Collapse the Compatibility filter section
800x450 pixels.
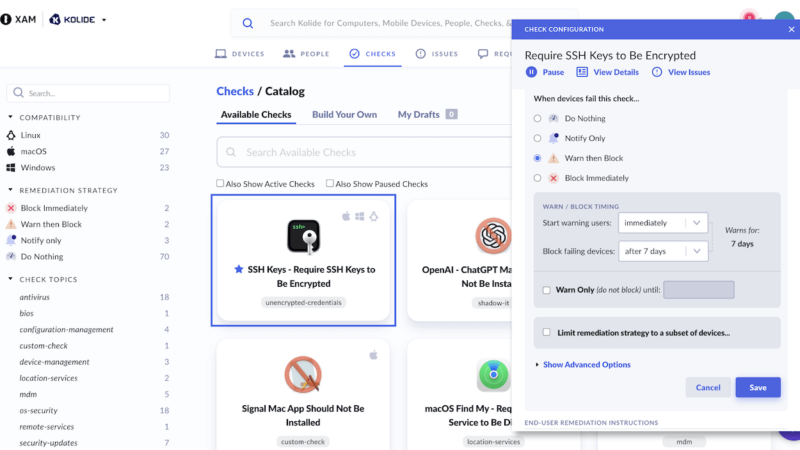10,117
